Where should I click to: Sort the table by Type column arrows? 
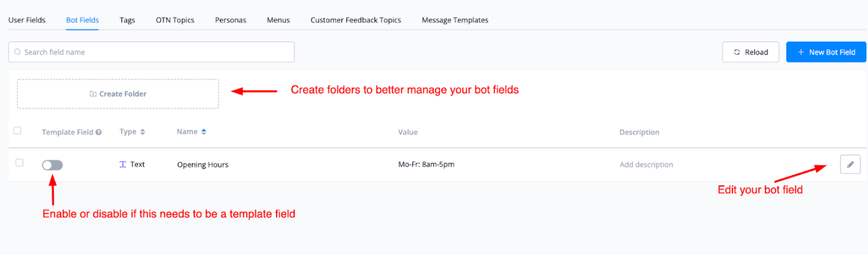click(142, 132)
